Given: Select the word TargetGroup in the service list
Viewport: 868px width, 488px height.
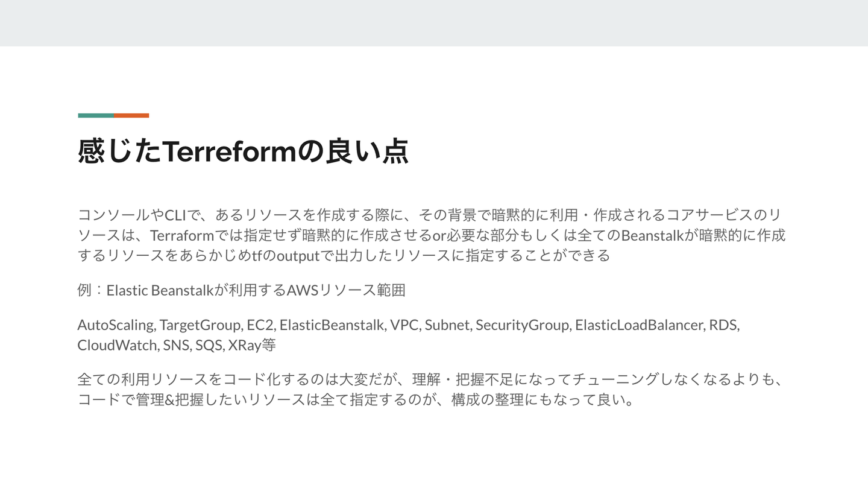Looking at the screenshot, I should pyautogui.click(x=201, y=325).
